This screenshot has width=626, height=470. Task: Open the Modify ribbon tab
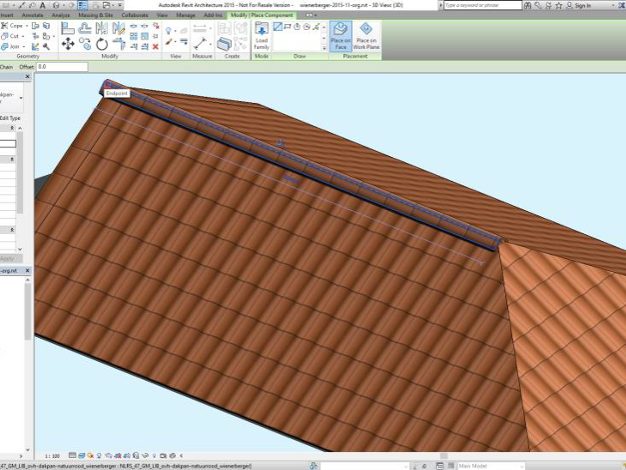click(238, 16)
